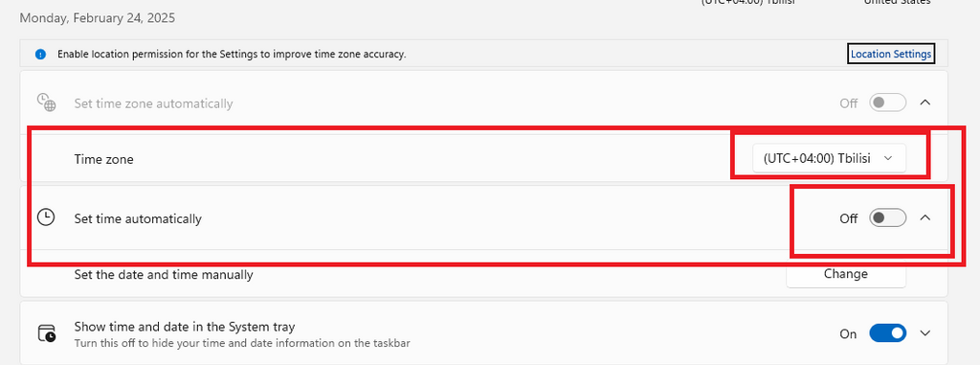
Task: Open the (UTC+04:00) Tbilisi time zone dropdown
Action: pyautogui.click(x=820, y=159)
